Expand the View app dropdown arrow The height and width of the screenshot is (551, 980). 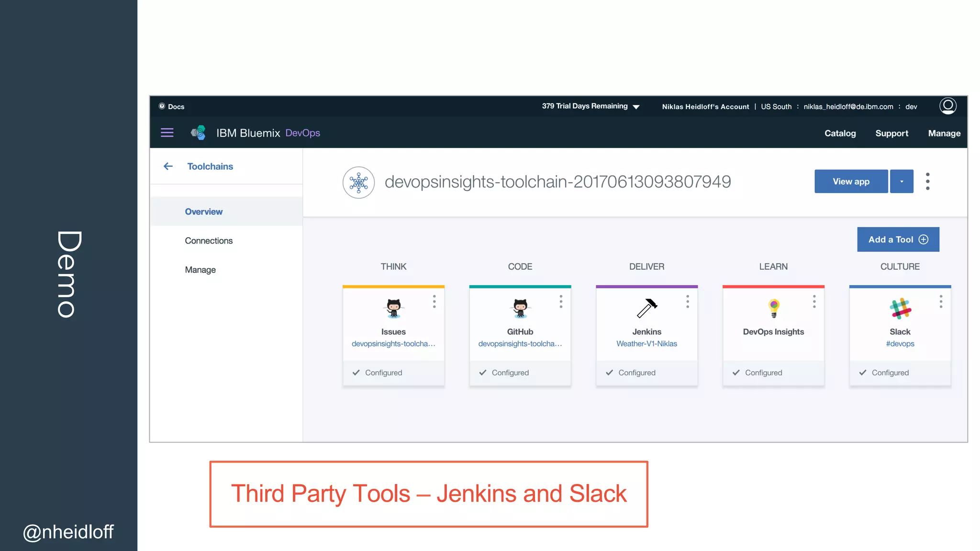pos(902,181)
